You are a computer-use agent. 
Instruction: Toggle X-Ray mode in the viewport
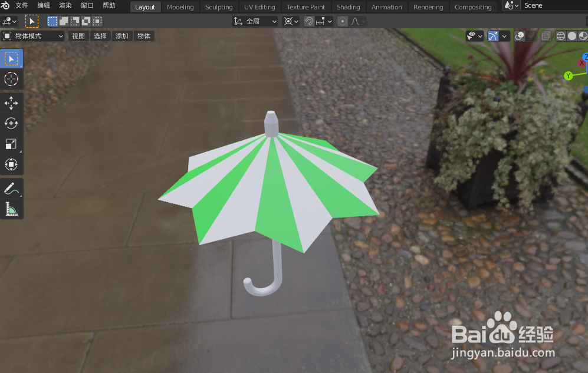pyautogui.click(x=546, y=36)
